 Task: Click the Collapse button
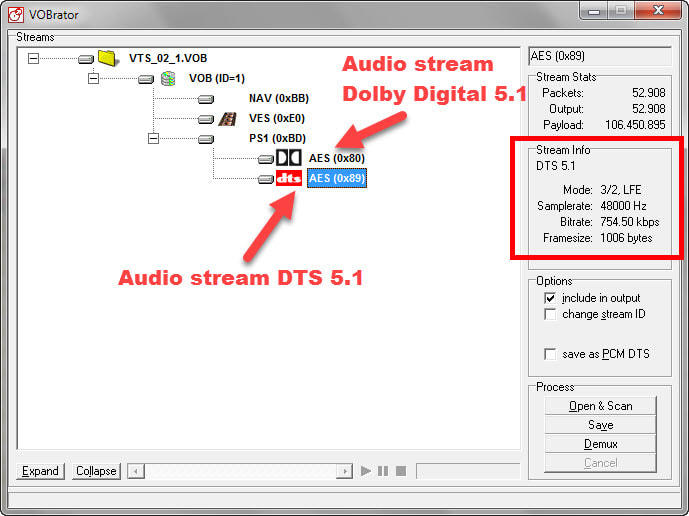(96, 471)
